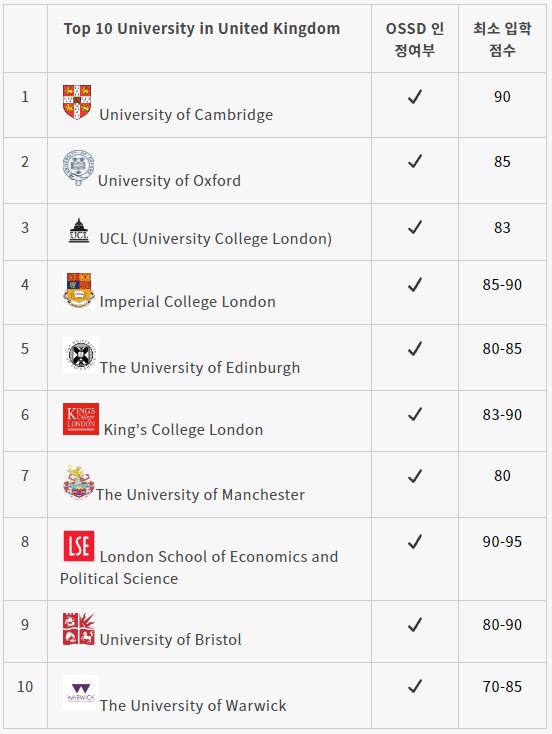Click the University of Bristol red logo
The image size is (552, 734).
(x=79, y=629)
